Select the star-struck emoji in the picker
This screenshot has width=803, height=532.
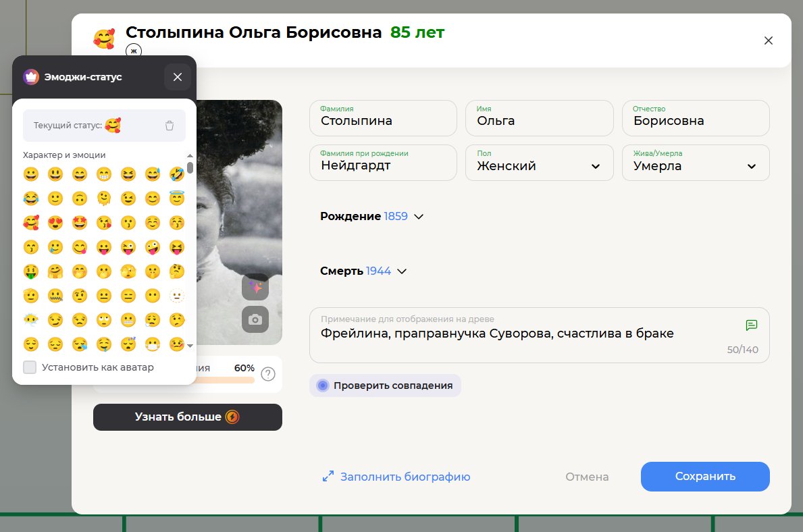(x=80, y=222)
